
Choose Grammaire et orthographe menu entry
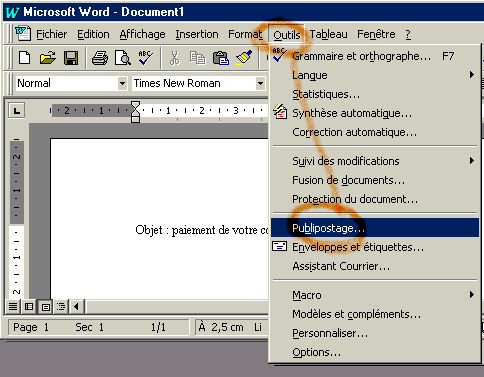coord(374,56)
